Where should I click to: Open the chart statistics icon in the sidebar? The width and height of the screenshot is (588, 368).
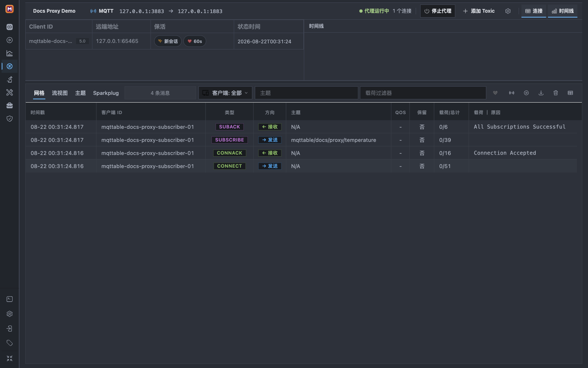click(x=9, y=53)
